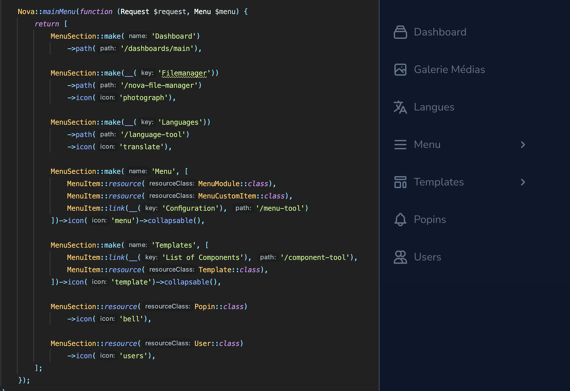The height and width of the screenshot is (391, 570).
Task: Click Nova::mainMenu at top of code
Action: pos(47,12)
